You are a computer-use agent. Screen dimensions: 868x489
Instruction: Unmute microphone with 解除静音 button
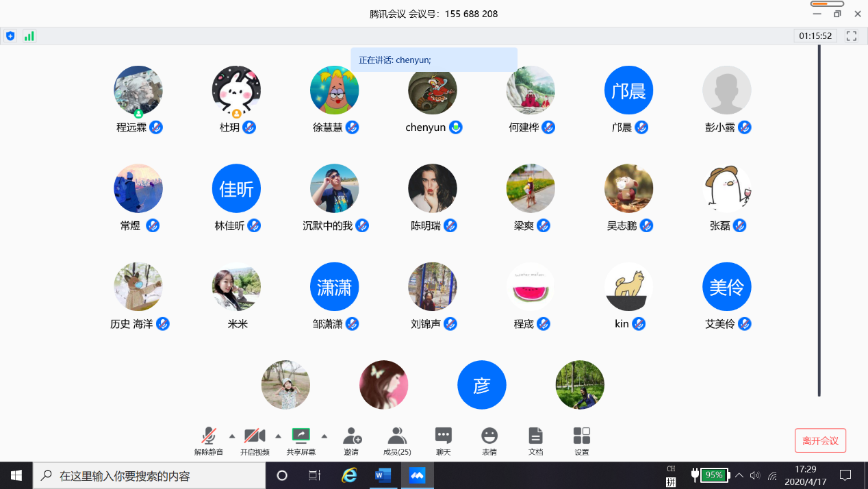(209, 440)
